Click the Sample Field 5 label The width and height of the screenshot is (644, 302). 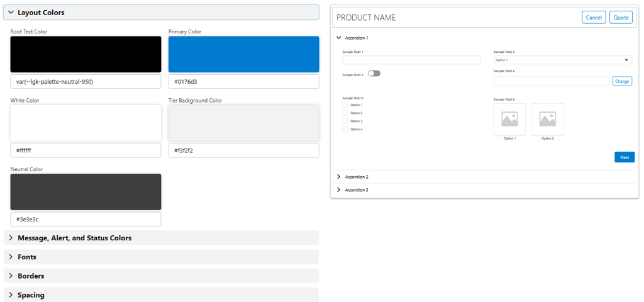pyautogui.click(x=353, y=98)
